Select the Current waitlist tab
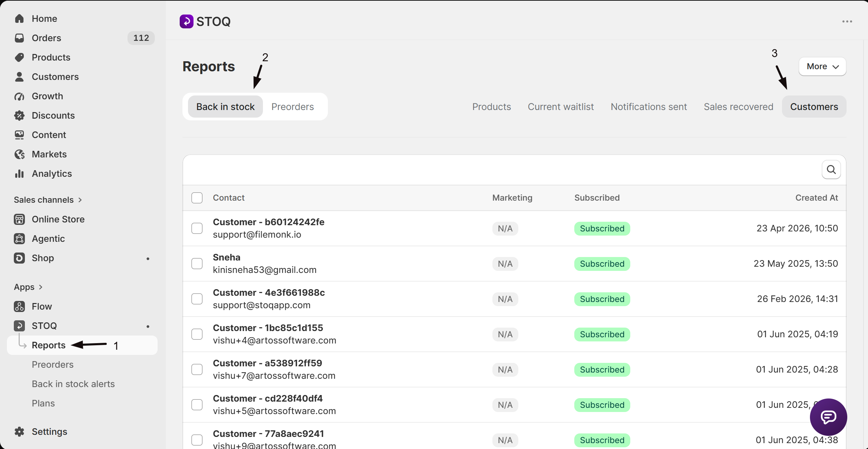This screenshot has width=868, height=449. pyautogui.click(x=560, y=107)
